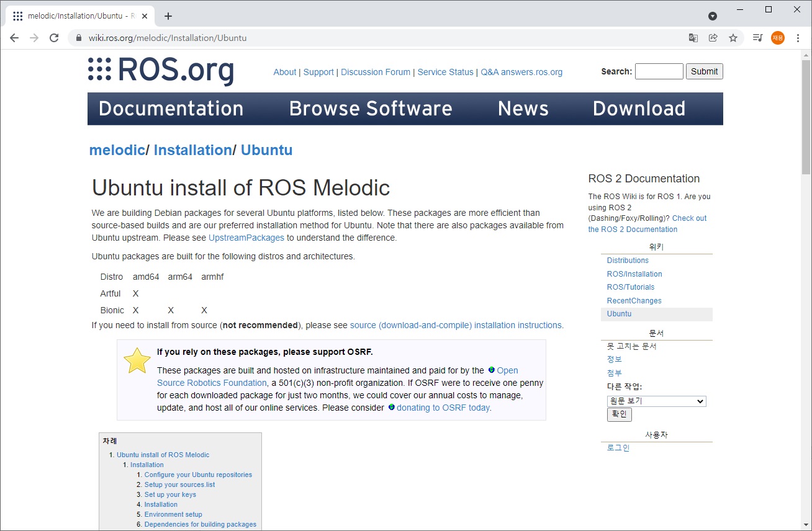Click the 로그인 login link
Screen dimensions: 812x531
click(x=618, y=448)
